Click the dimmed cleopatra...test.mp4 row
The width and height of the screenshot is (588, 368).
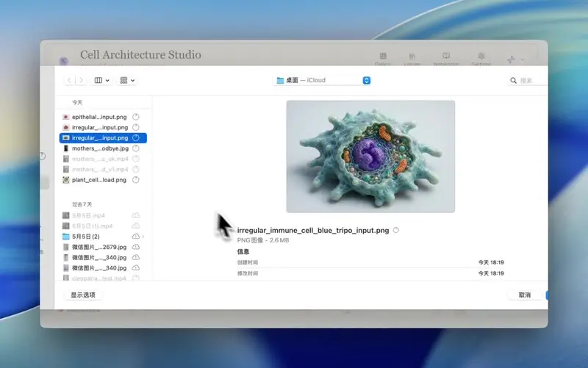[x=103, y=278]
